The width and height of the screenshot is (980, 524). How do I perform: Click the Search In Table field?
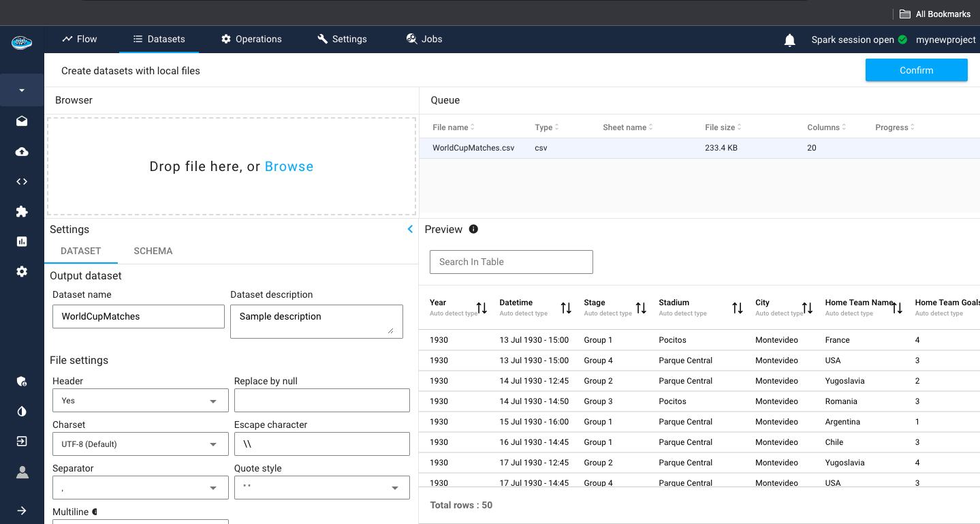[x=511, y=262]
